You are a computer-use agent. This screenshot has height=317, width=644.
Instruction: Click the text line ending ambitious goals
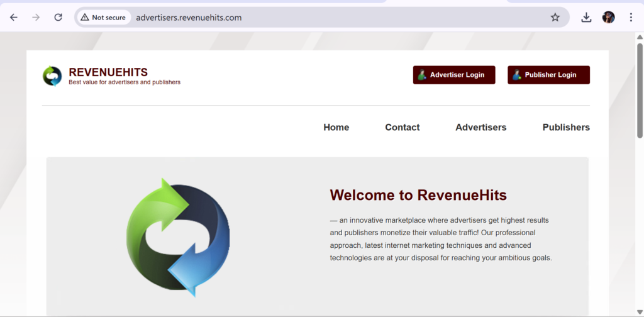tap(441, 258)
